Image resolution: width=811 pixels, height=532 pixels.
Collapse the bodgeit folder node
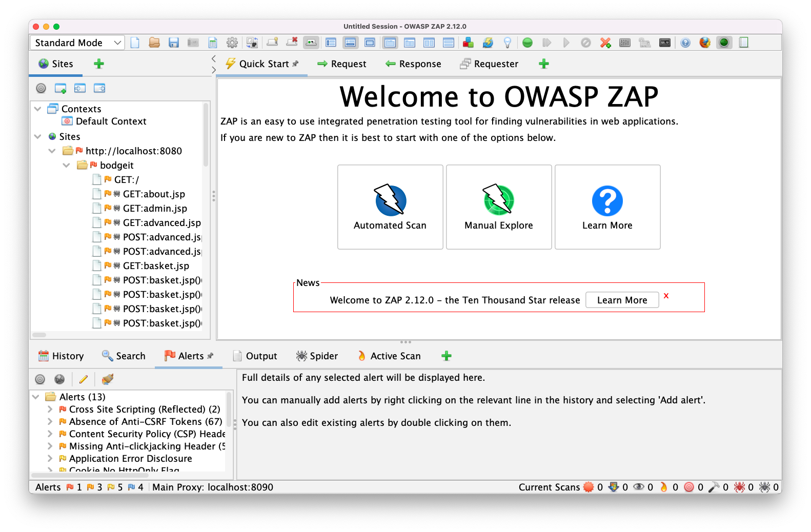tap(67, 165)
